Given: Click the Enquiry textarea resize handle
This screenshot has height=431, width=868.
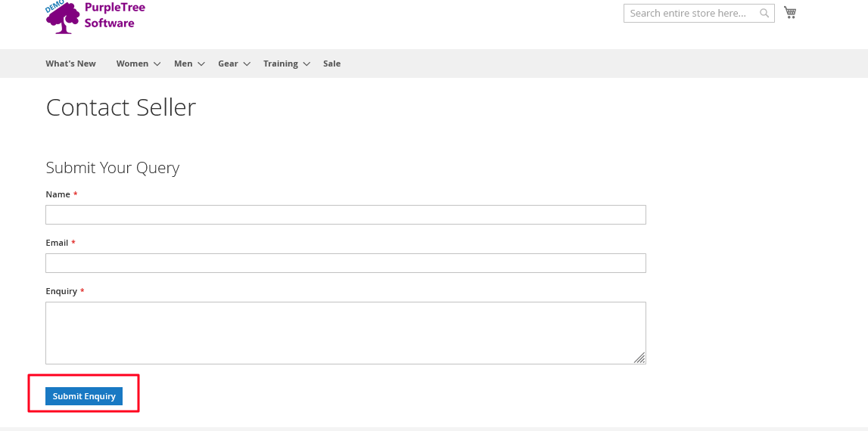Looking at the screenshot, I should click(x=639, y=358).
